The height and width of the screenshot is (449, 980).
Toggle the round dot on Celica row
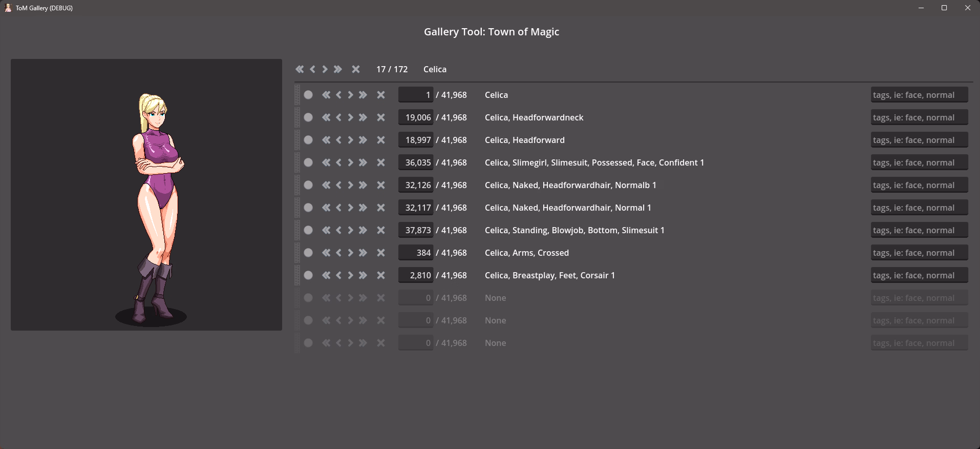308,95
